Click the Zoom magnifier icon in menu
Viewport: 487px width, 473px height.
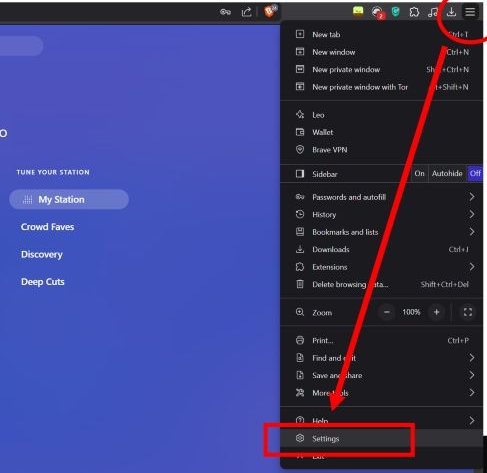click(x=300, y=312)
